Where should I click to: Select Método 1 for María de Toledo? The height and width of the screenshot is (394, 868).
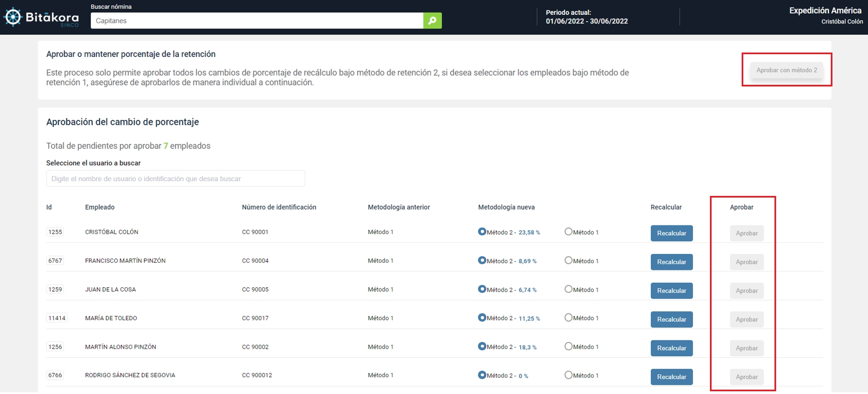pyautogui.click(x=568, y=317)
